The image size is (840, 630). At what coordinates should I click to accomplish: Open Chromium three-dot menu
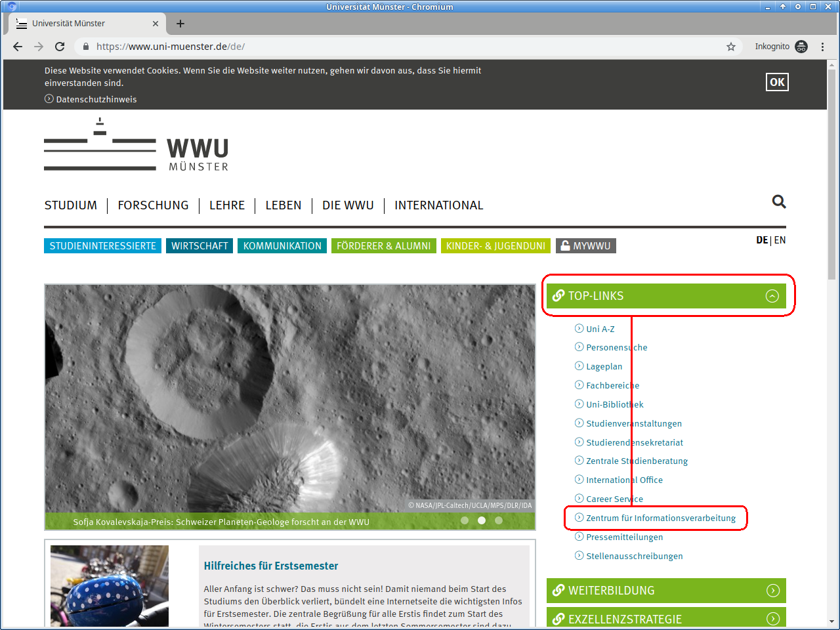[x=822, y=47]
